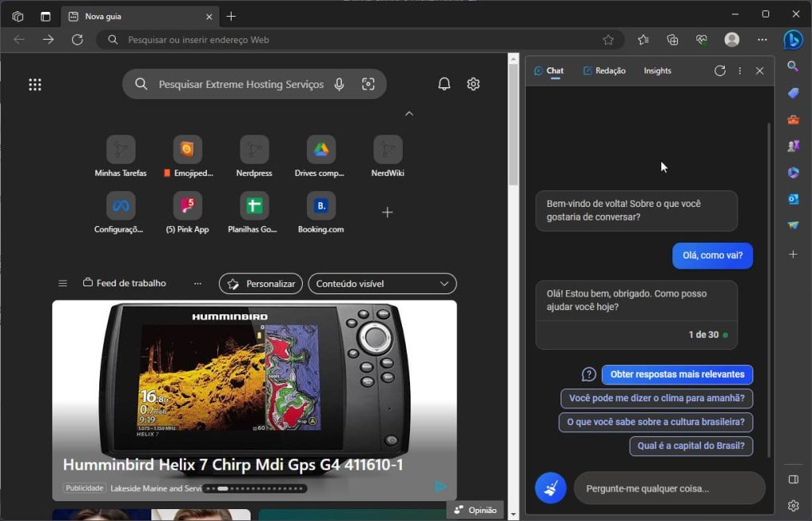The height and width of the screenshot is (521, 812).
Task: Add a new quick link tile
Action: 387,213
